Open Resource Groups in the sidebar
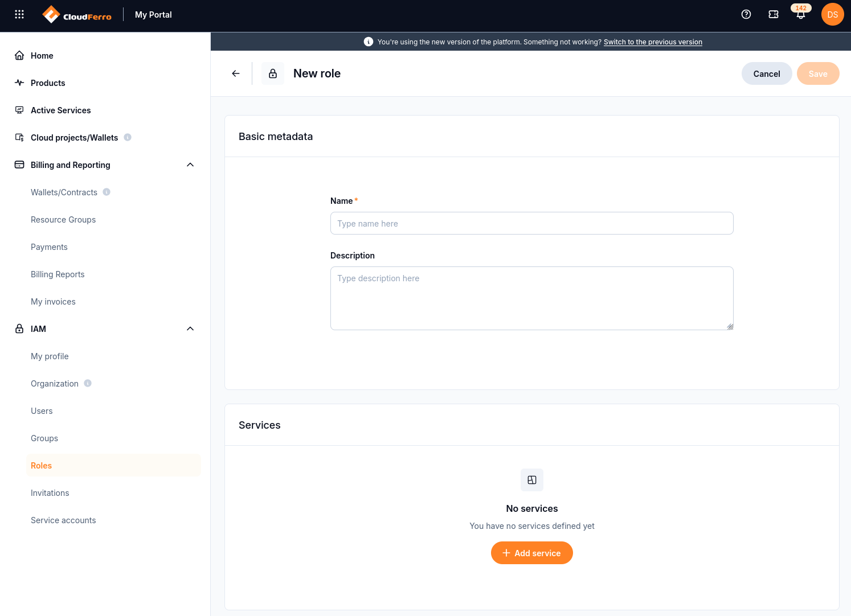851x616 pixels. (x=63, y=220)
